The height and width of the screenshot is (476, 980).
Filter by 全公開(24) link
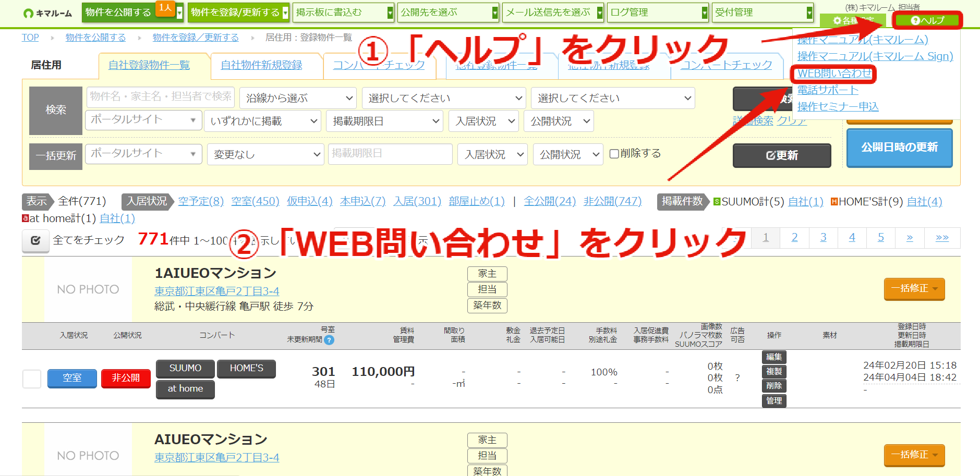coord(550,201)
